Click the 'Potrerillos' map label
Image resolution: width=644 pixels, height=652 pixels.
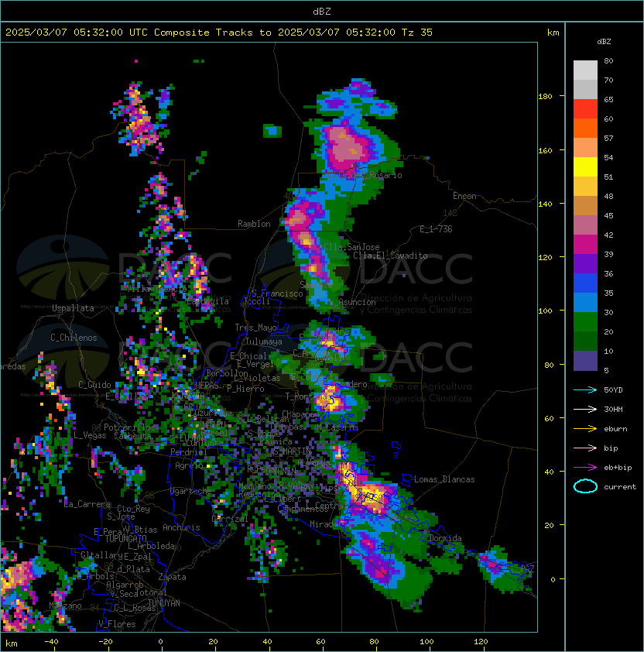coord(130,427)
